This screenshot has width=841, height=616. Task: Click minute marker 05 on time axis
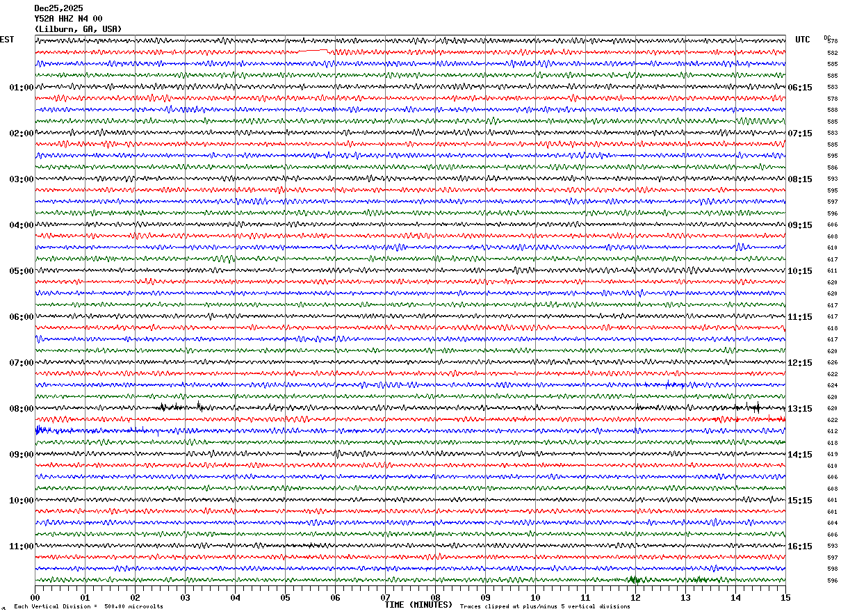tap(285, 597)
